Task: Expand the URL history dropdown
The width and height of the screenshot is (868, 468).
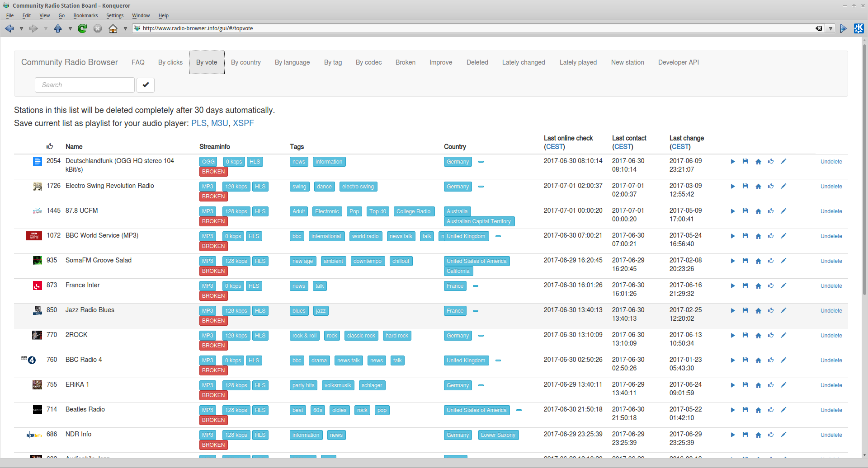Action: pos(830,28)
